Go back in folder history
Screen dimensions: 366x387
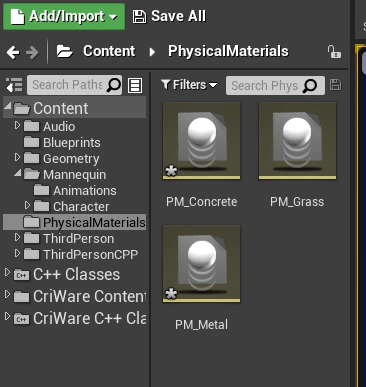point(13,52)
